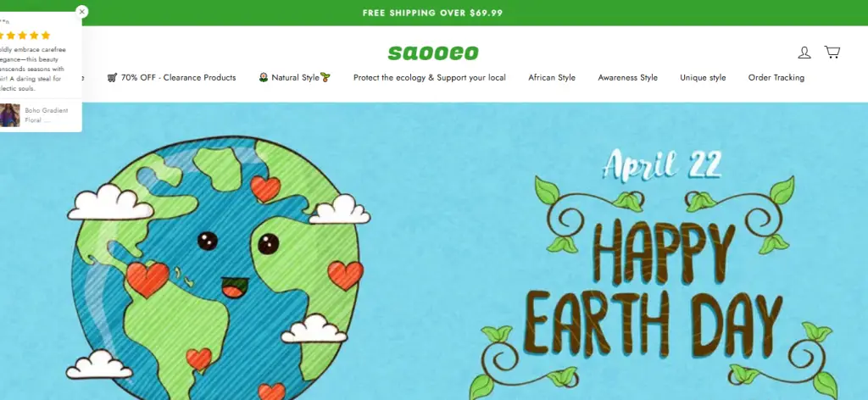The width and height of the screenshot is (868, 400).
Task: Open the Natural Style menu
Action: [294, 77]
